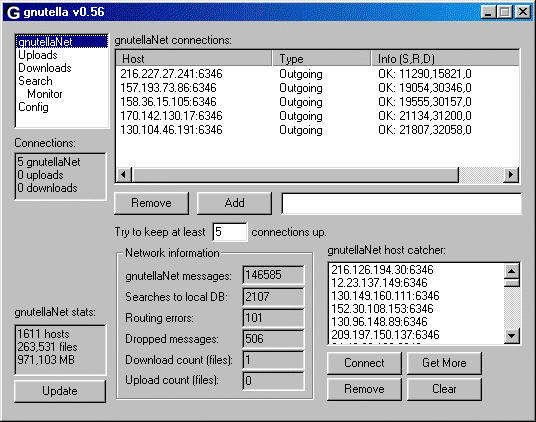Click the 263,531 files stat line
The image size is (536, 422).
(x=48, y=347)
